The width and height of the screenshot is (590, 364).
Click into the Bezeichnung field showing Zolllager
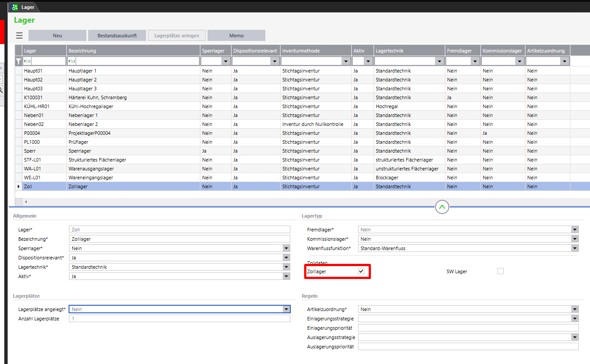click(x=179, y=239)
